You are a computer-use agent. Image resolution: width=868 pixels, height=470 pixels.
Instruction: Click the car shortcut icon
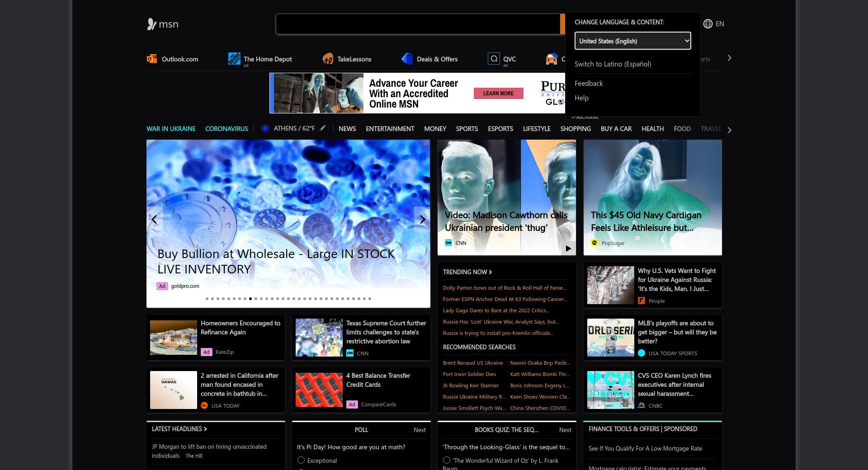click(552, 59)
